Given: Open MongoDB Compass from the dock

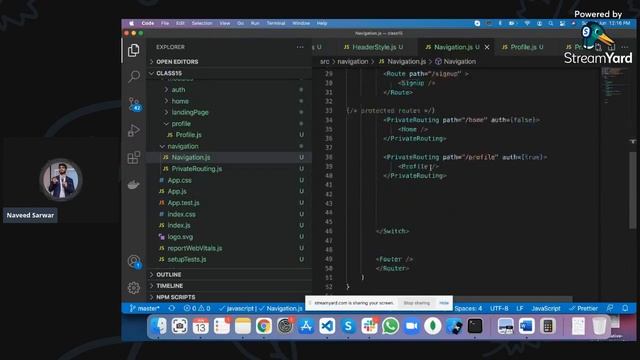Looking at the screenshot, I should click(433, 326).
